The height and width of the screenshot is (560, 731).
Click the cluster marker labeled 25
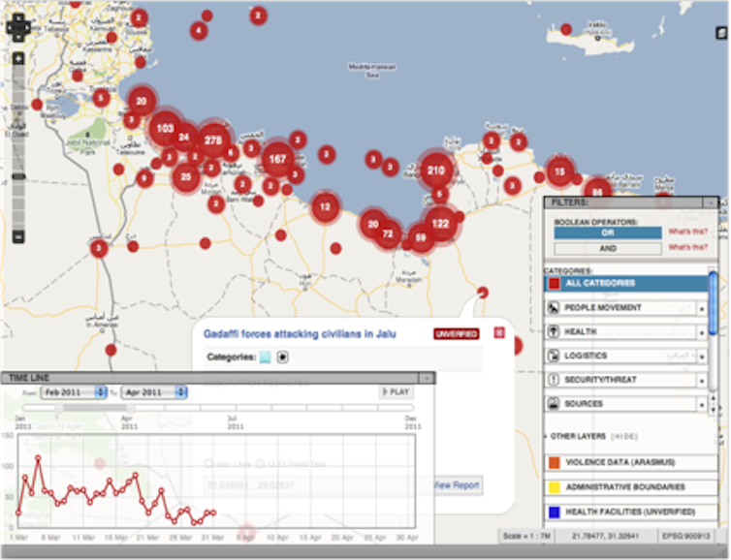tap(186, 177)
